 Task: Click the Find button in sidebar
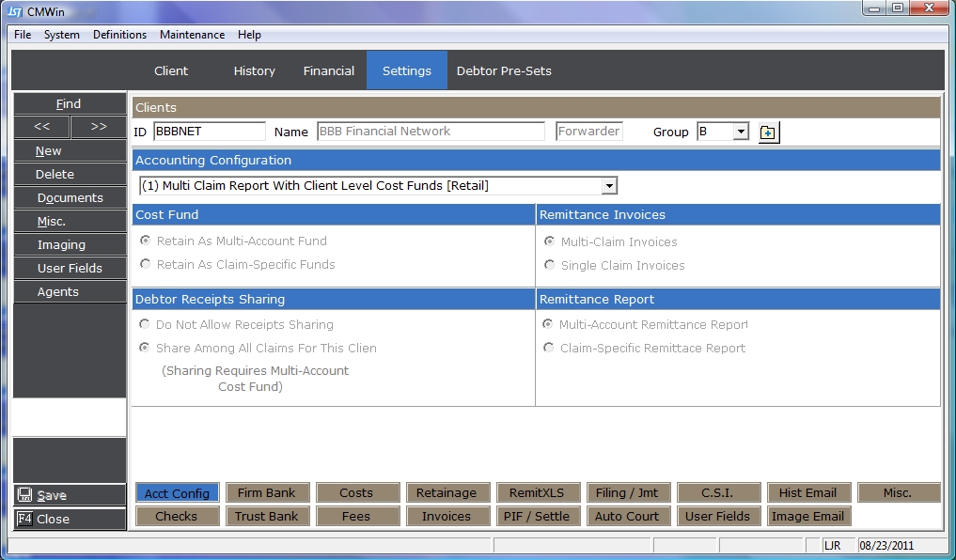[x=69, y=104]
